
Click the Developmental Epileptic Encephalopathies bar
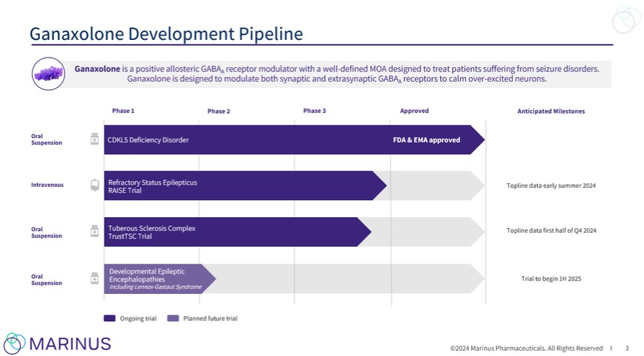(x=160, y=278)
